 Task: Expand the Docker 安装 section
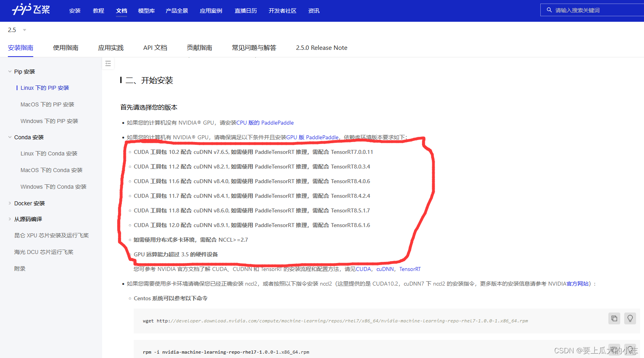[10, 203]
